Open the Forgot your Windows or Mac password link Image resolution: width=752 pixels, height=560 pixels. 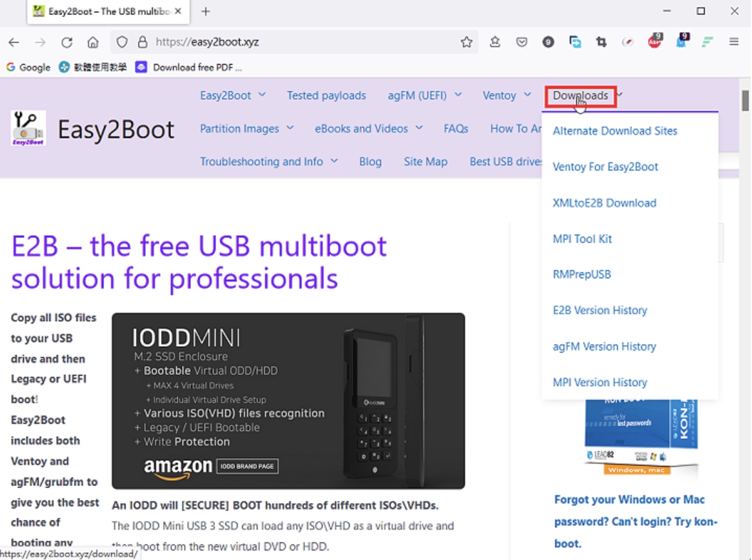[636, 521]
